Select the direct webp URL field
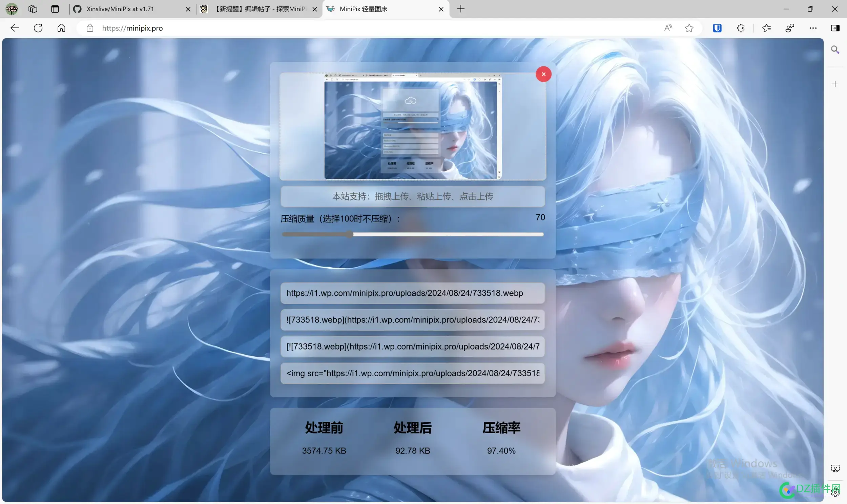 coord(413,293)
